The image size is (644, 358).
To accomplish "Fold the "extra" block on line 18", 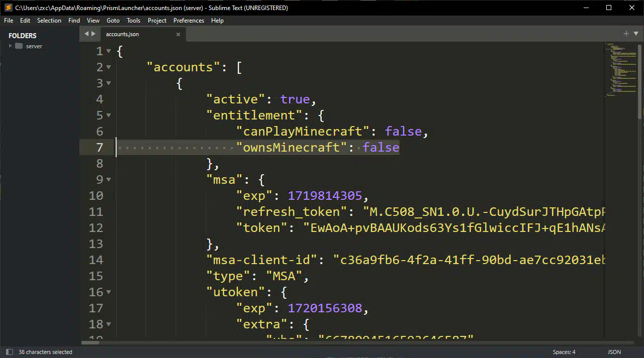I will pyautogui.click(x=109, y=324).
